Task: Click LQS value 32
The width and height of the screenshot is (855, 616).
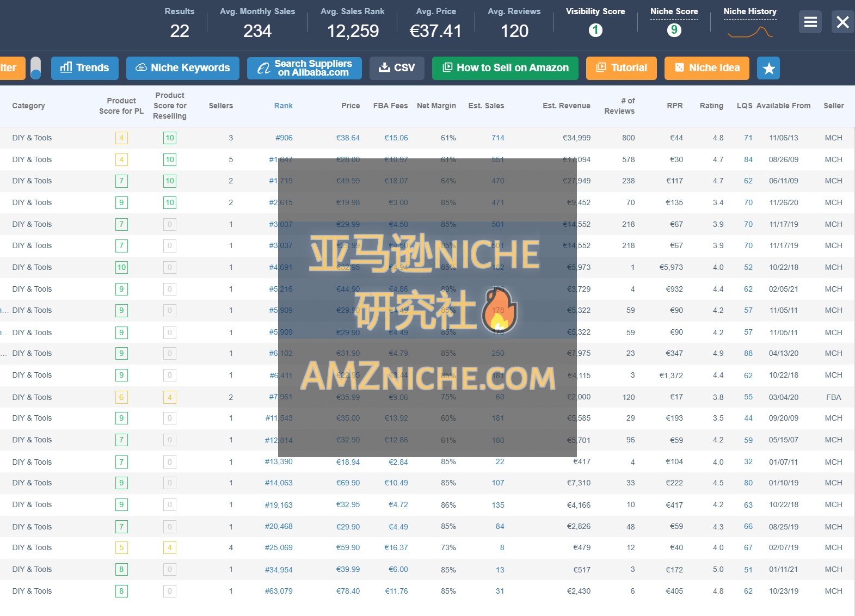Action: [748, 461]
